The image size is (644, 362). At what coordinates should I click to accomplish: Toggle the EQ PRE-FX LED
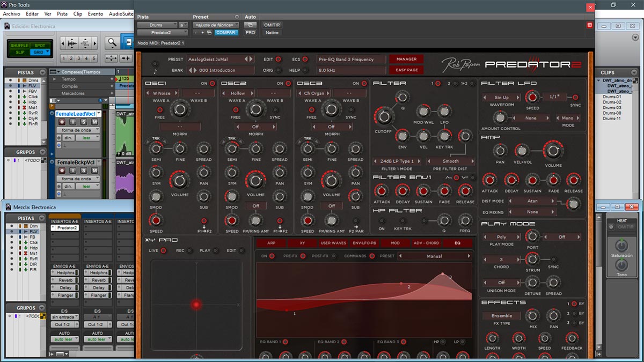click(303, 256)
